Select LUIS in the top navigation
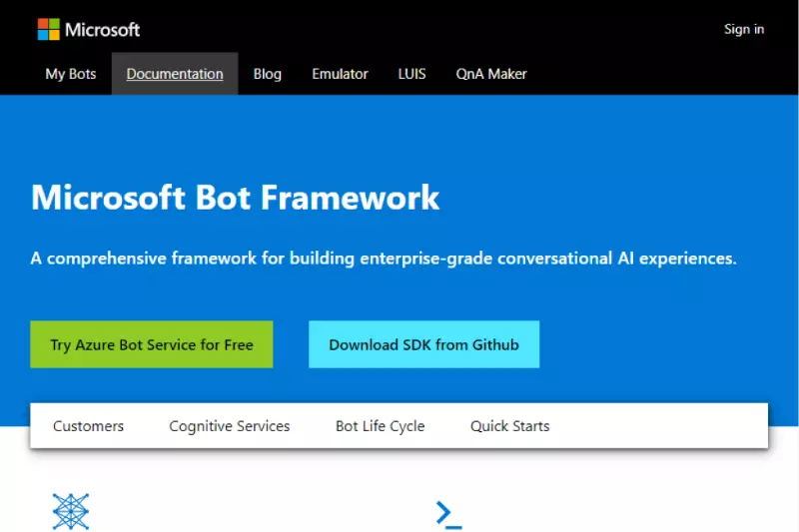Image resolution: width=799 pixels, height=532 pixels. 411,74
